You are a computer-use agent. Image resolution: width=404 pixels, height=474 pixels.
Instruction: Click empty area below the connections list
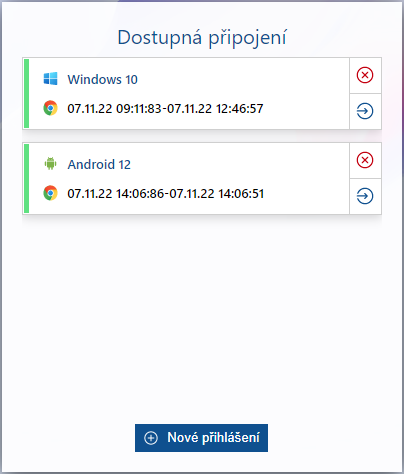202,317
